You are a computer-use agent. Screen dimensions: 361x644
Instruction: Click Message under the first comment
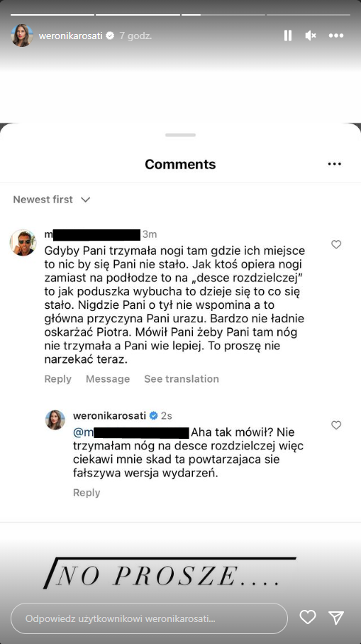[x=108, y=378]
